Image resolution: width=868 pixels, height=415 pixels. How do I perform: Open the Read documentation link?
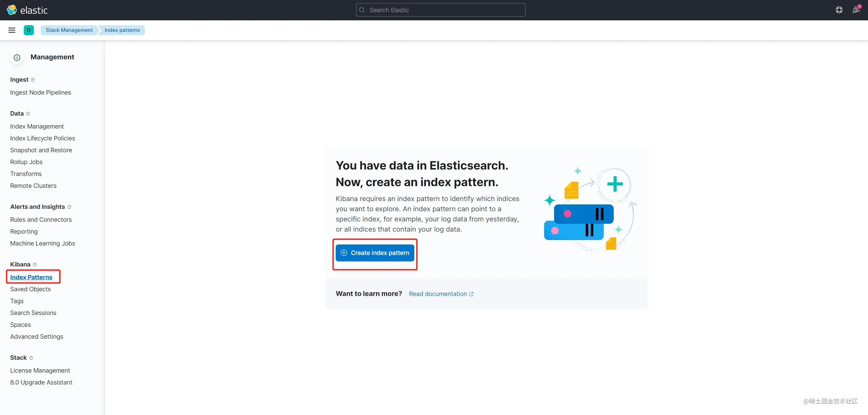441,294
